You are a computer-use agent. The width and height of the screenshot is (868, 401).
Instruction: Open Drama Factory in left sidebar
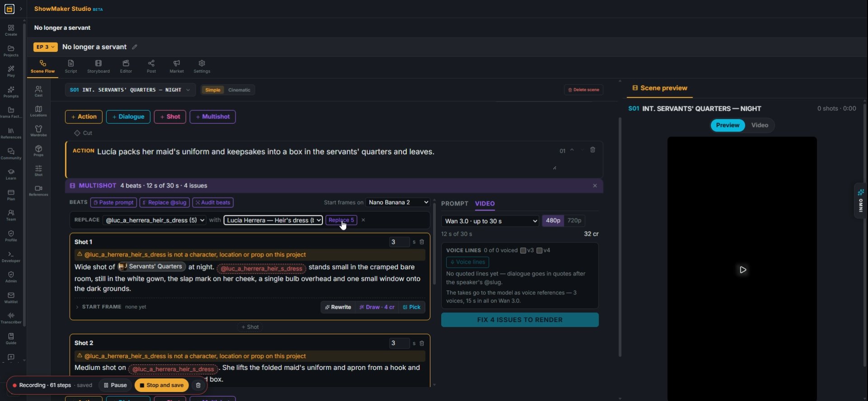point(11,112)
